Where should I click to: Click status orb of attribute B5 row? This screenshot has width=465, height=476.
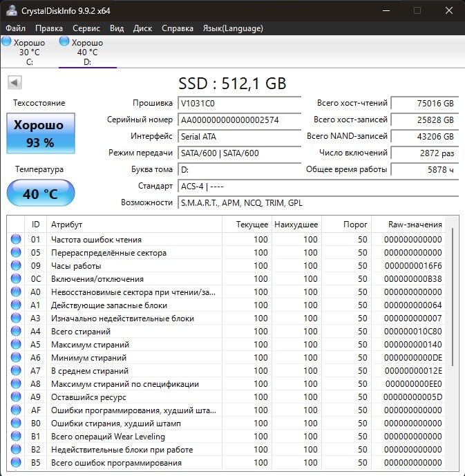[x=16, y=463]
